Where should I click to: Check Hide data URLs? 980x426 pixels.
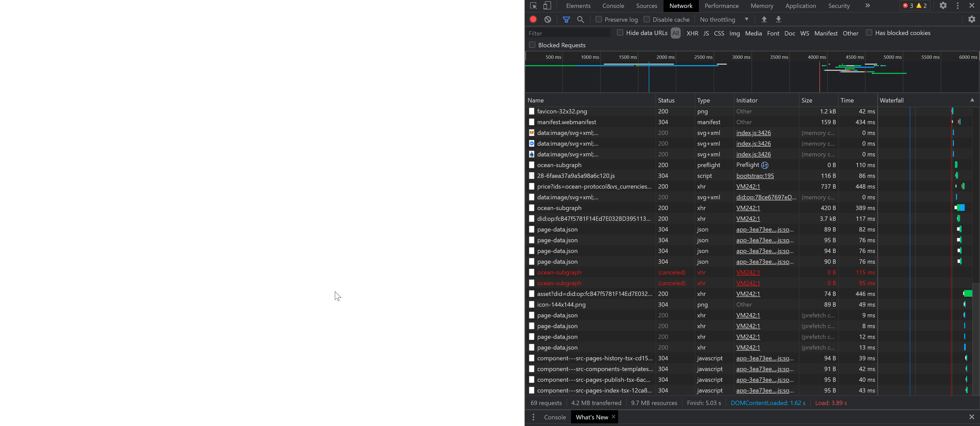pos(620,33)
